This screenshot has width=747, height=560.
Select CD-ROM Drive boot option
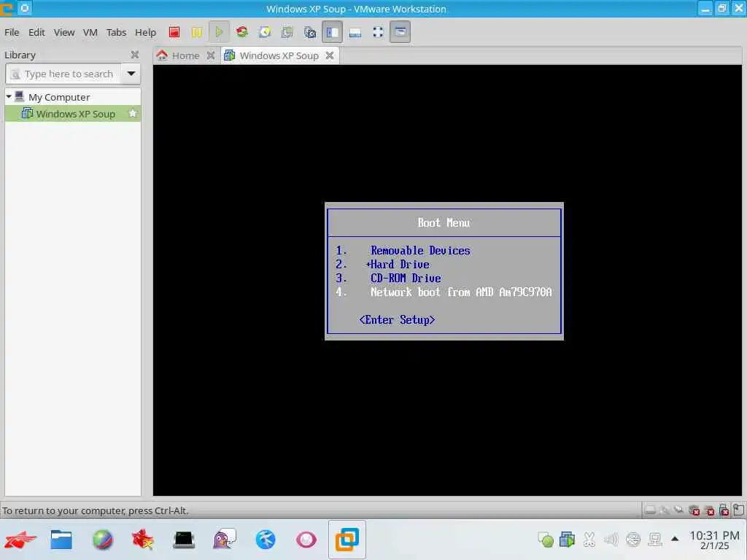click(406, 278)
